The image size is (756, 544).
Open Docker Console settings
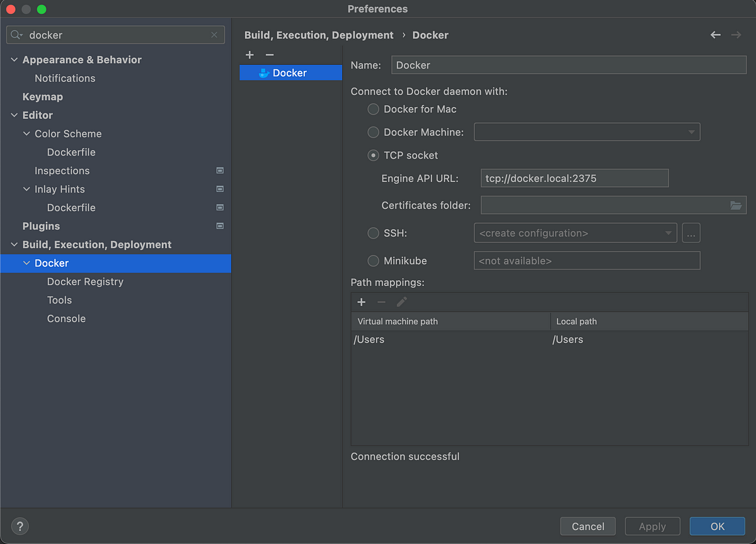66,319
